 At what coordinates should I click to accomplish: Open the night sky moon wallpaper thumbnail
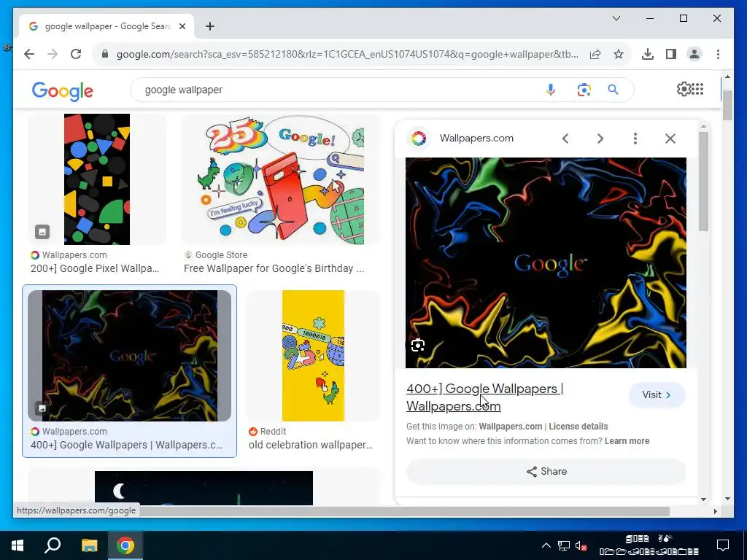tap(204, 488)
